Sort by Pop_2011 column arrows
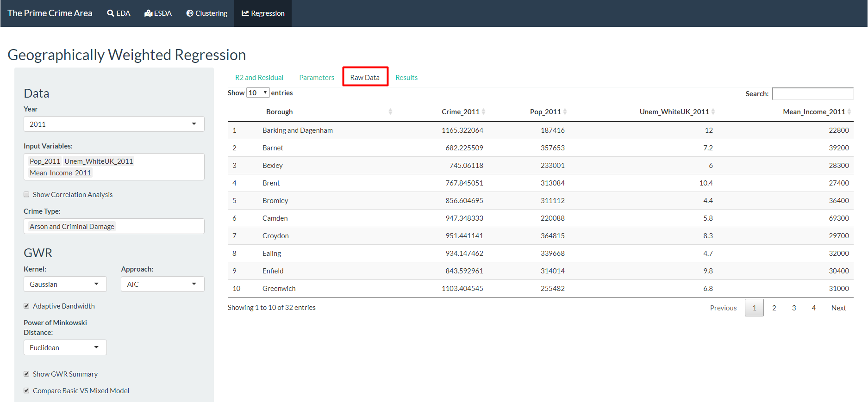 tap(565, 111)
